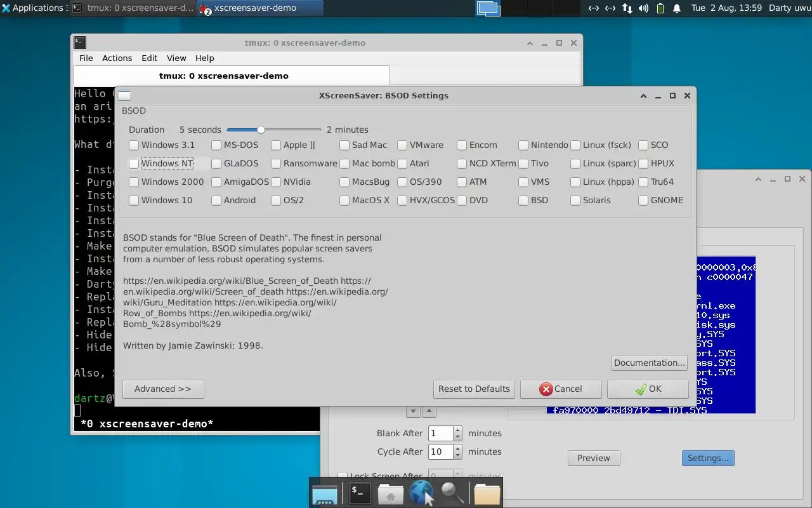The image size is (812, 508).
Task: Open the View menu in the terminal
Action: coord(176,58)
